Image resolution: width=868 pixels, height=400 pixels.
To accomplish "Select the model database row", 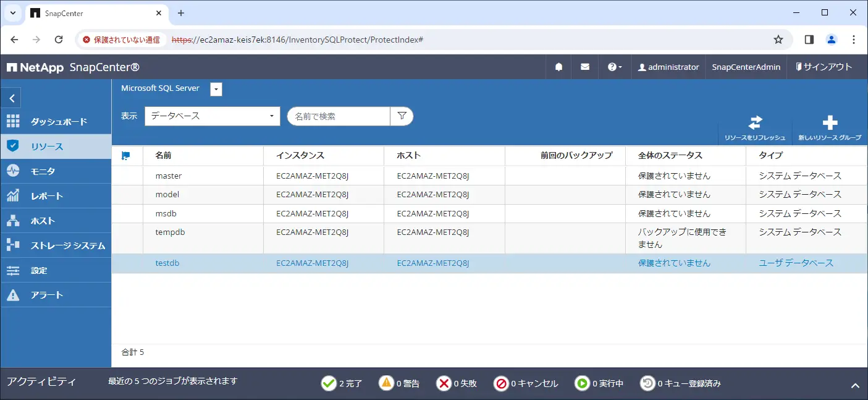I will 489,195.
